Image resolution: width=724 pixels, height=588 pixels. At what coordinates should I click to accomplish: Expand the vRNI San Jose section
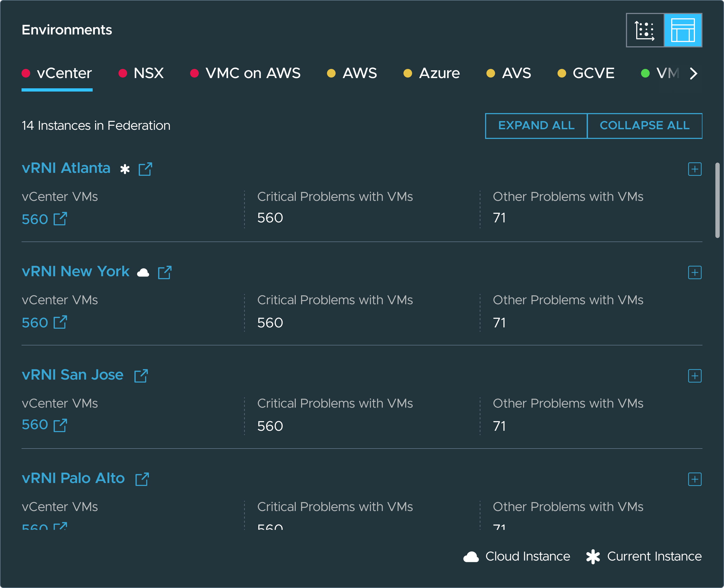(x=695, y=376)
